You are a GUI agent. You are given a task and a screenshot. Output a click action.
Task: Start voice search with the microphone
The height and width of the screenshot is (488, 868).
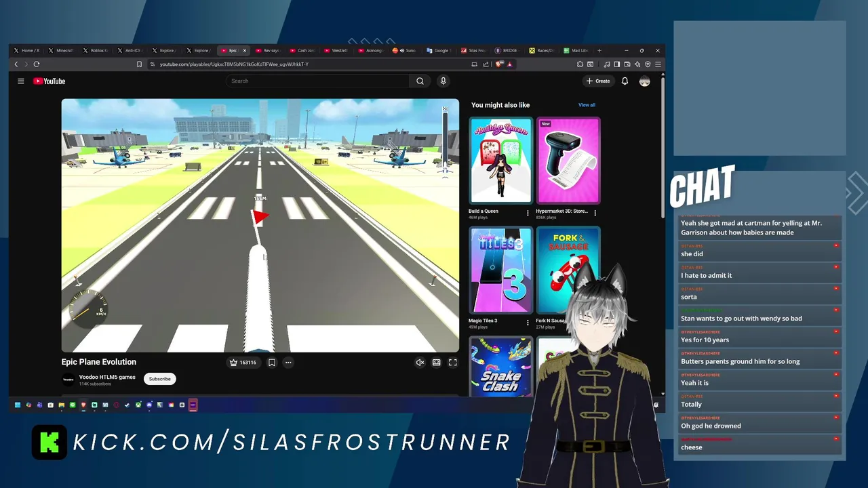pos(443,81)
